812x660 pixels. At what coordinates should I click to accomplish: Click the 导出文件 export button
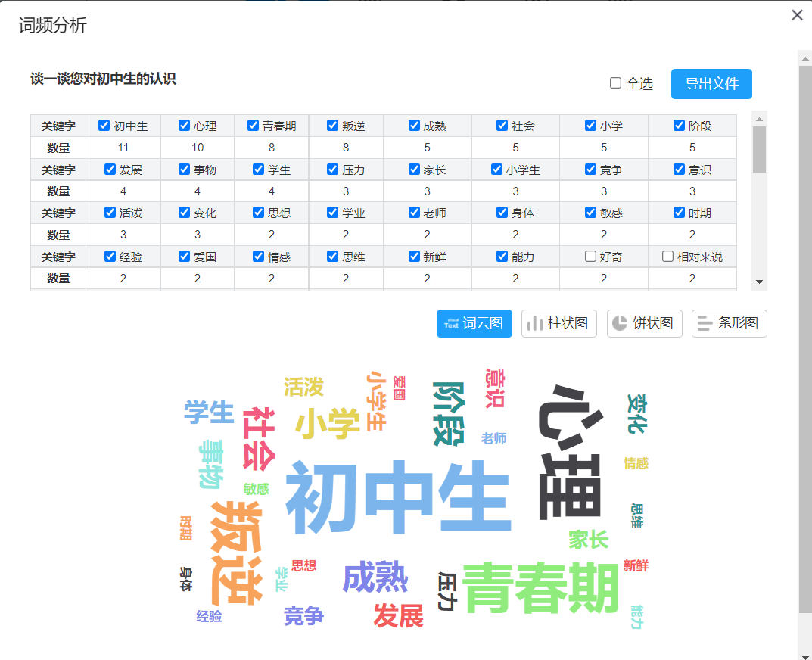(x=711, y=84)
